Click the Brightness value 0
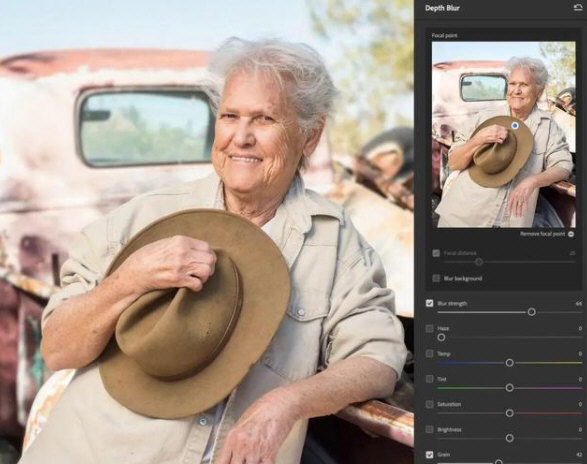The width and height of the screenshot is (587, 464). pyautogui.click(x=580, y=430)
